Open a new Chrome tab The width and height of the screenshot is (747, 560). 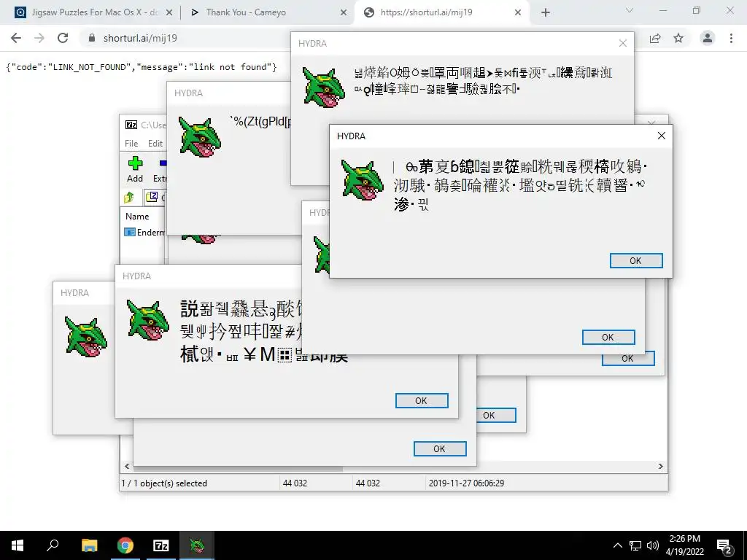pyautogui.click(x=546, y=13)
